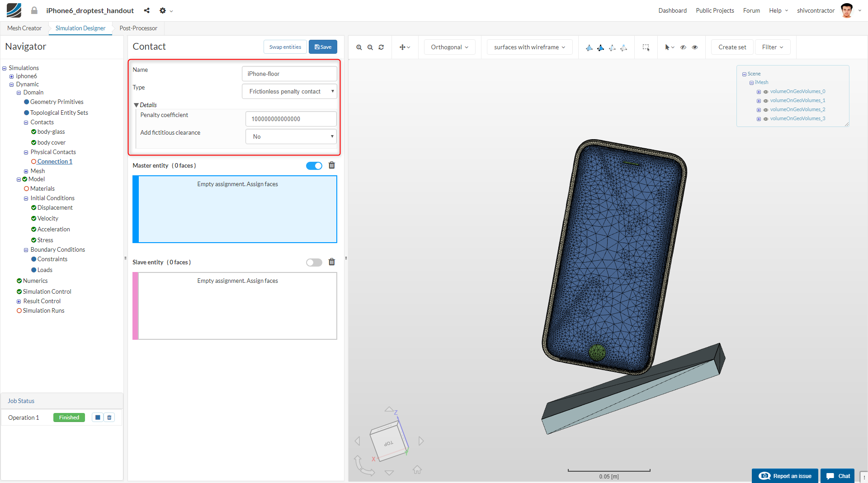Select the fourth pick-mode pyramid icon
This screenshot has width=868, height=483.
[623, 47]
